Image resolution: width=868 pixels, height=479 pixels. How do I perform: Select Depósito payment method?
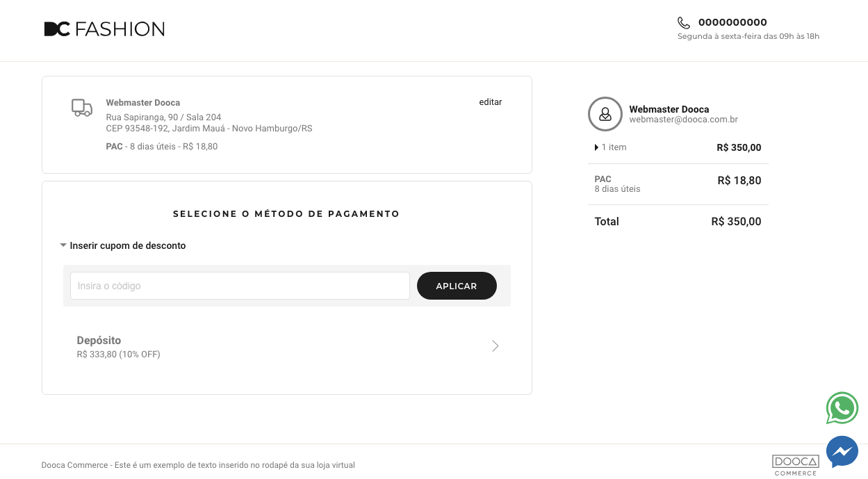tap(287, 346)
